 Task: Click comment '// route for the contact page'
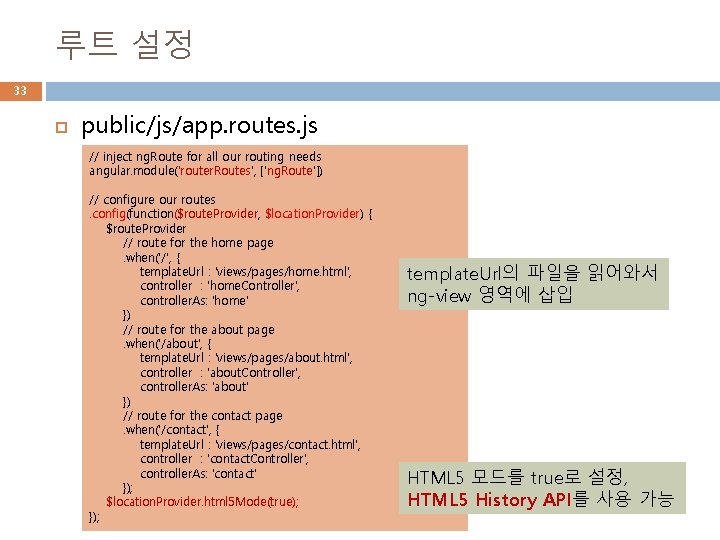pyautogui.click(x=203, y=416)
